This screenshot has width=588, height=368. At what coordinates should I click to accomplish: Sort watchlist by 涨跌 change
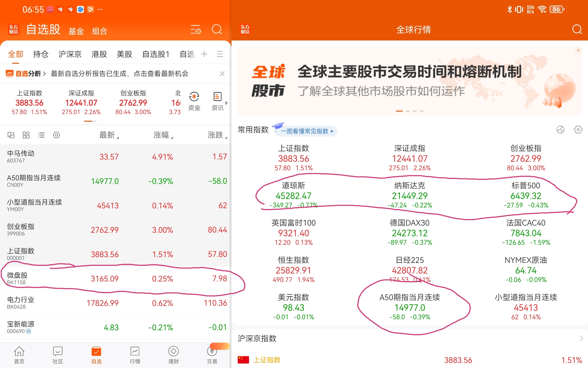click(217, 135)
